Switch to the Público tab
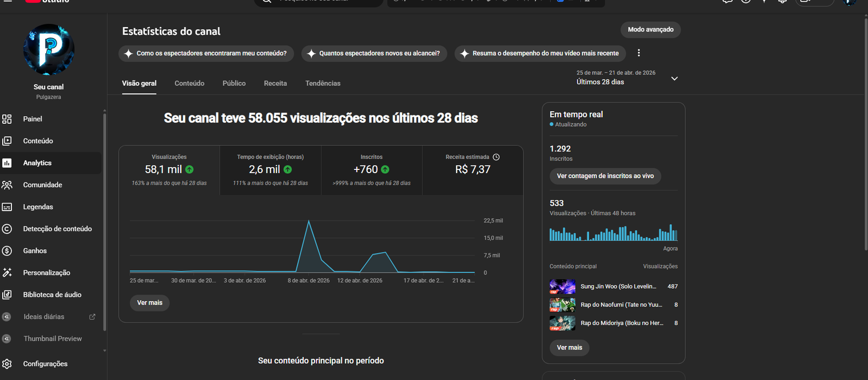This screenshot has width=868, height=380. tap(234, 84)
